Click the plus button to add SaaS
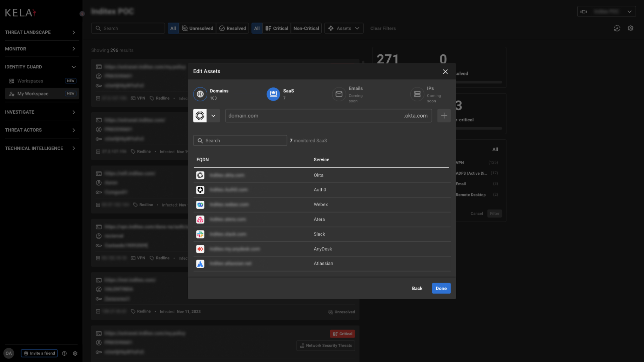The image size is (644, 362). 444,116
